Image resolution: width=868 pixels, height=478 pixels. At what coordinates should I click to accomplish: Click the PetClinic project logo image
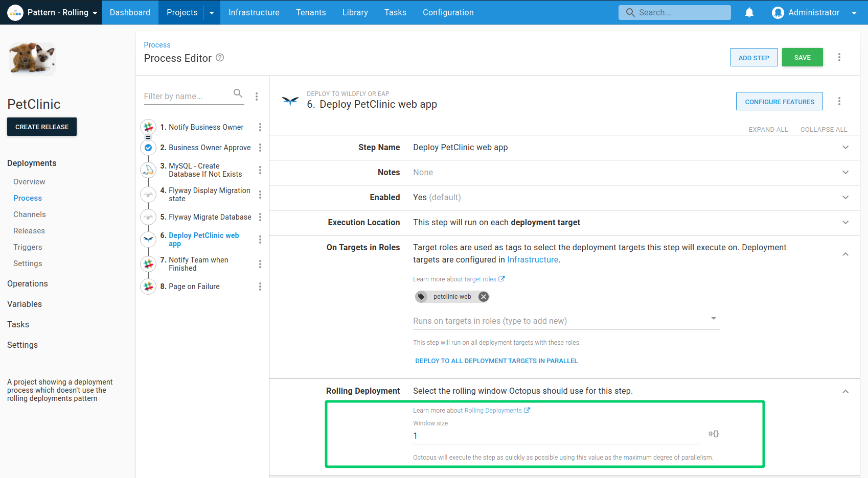click(x=32, y=58)
